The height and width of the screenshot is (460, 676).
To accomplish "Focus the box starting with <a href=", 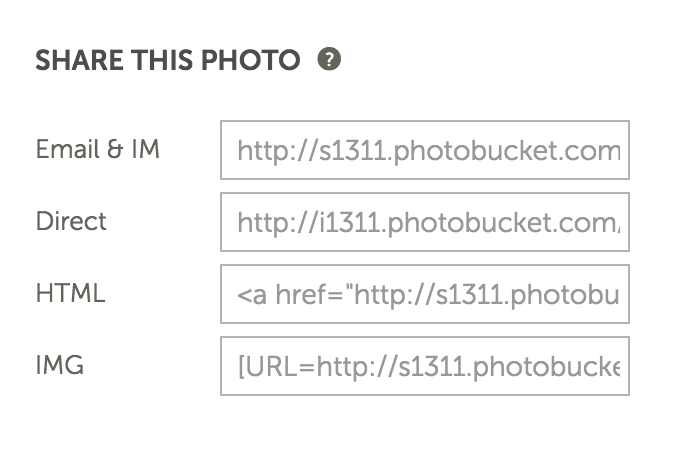I will 425,294.
